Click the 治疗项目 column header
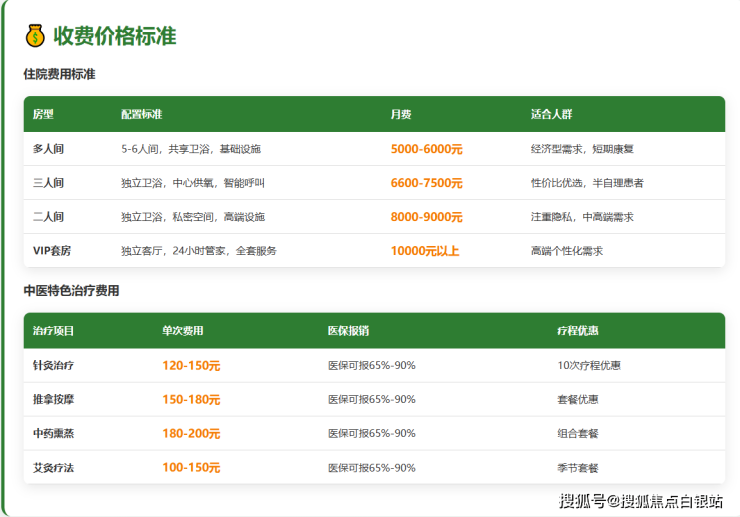Image resolution: width=740 pixels, height=517 pixels. (53, 331)
